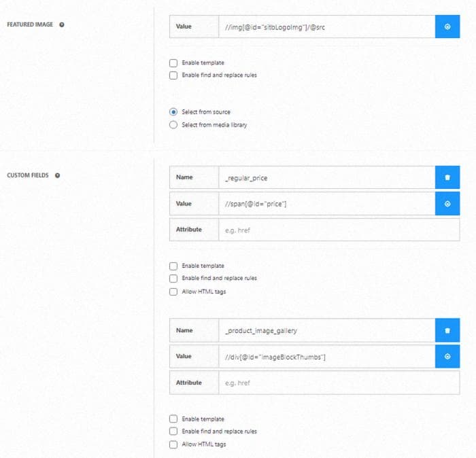Edit the imageBlockThumbs XPath value field
The height and width of the screenshot is (458, 476).
pyautogui.click(x=326, y=356)
